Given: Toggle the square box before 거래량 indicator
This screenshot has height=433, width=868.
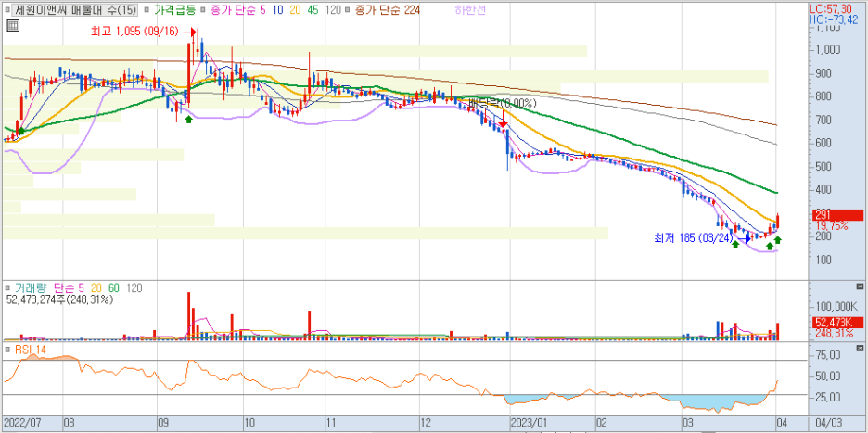Looking at the screenshot, I should pyautogui.click(x=7, y=287).
